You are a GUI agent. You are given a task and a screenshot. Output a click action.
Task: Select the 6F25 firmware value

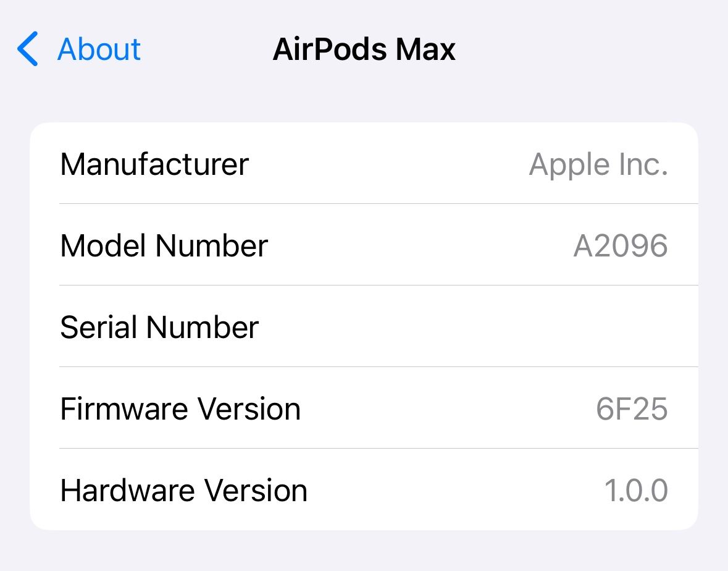[x=631, y=409]
